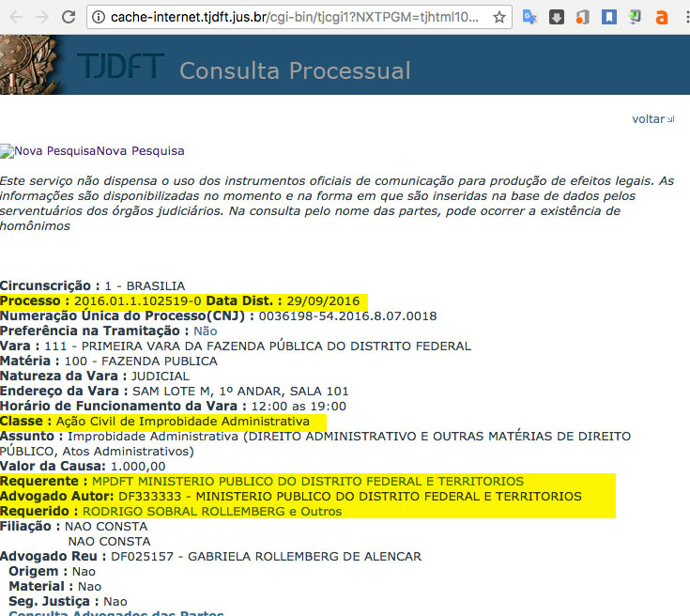The image size is (690, 616).
Task: Click the browser forward arrow
Action: tap(42, 17)
